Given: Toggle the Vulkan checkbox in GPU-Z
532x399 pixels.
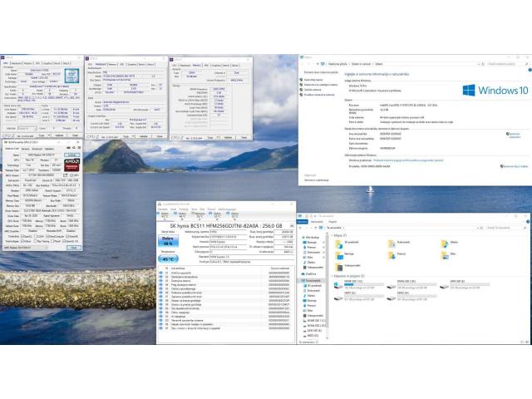Looking at the screenshot, I should (22, 241).
